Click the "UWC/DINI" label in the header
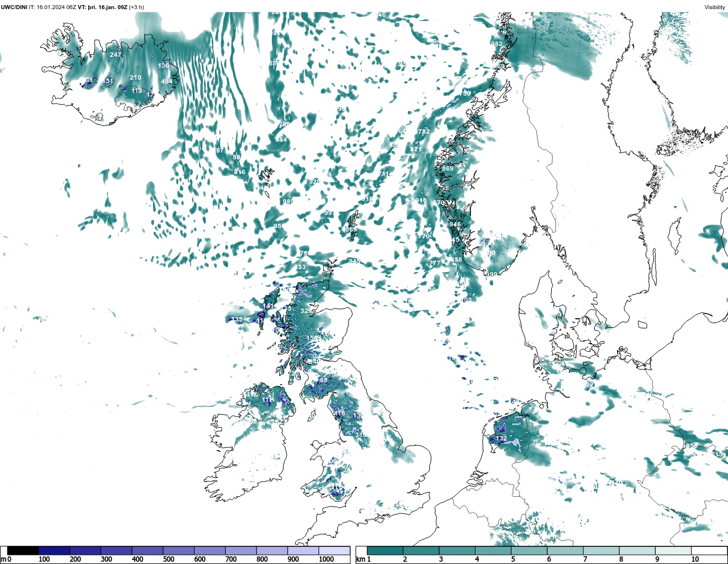The image size is (728, 564). (x=14, y=7)
